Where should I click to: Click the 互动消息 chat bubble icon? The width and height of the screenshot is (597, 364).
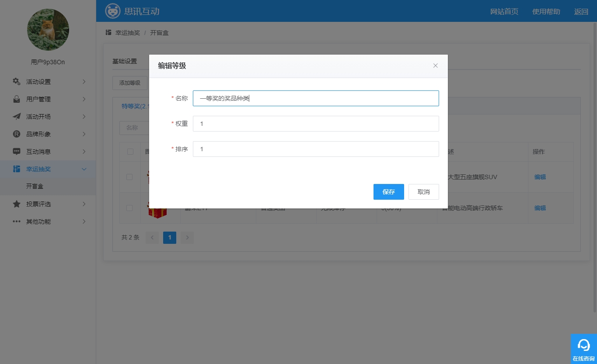point(17,152)
